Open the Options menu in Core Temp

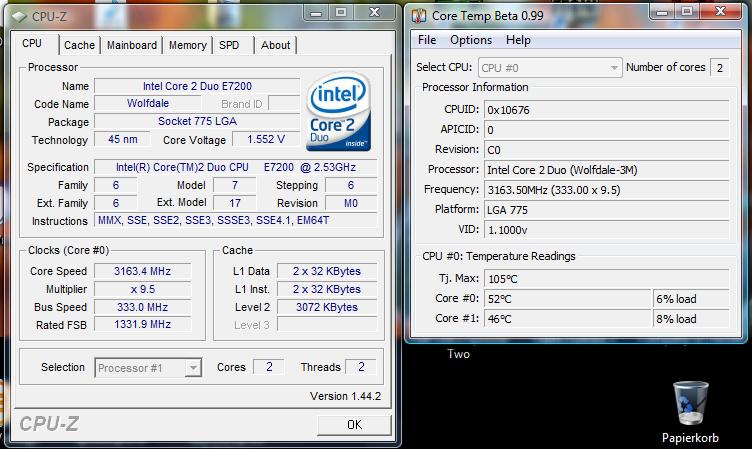click(471, 40)
